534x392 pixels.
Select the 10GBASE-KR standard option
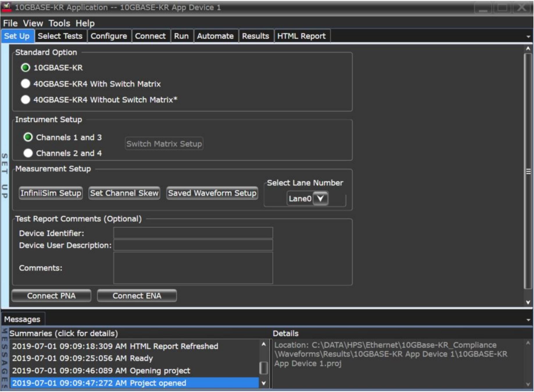26,68
